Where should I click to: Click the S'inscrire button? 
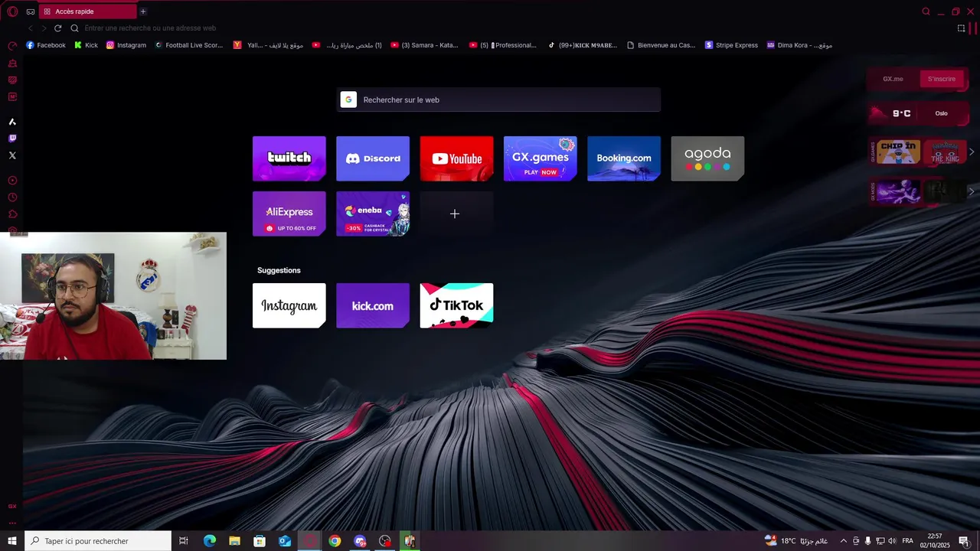(x=942, y=79)
